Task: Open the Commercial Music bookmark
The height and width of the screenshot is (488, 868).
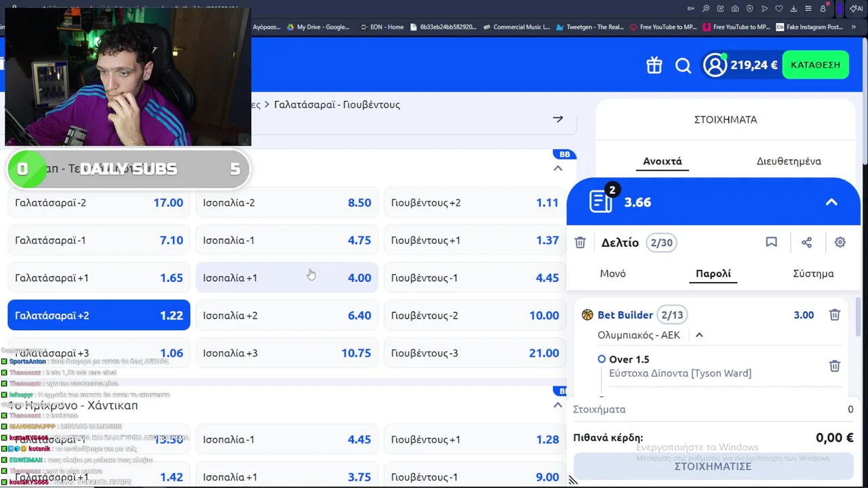Action: coord(516,27)
